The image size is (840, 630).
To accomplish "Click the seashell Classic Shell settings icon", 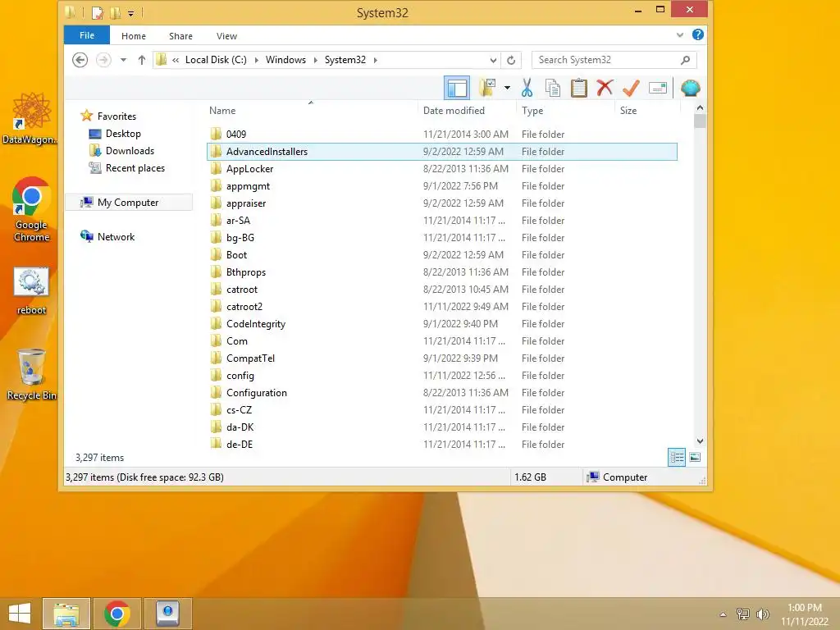I will [690, 88].
